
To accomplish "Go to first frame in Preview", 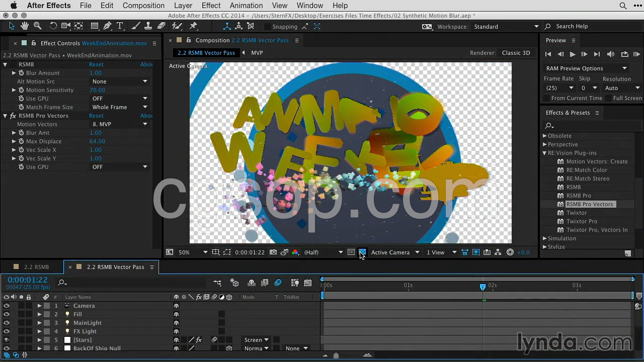I will tap(548, 54).
